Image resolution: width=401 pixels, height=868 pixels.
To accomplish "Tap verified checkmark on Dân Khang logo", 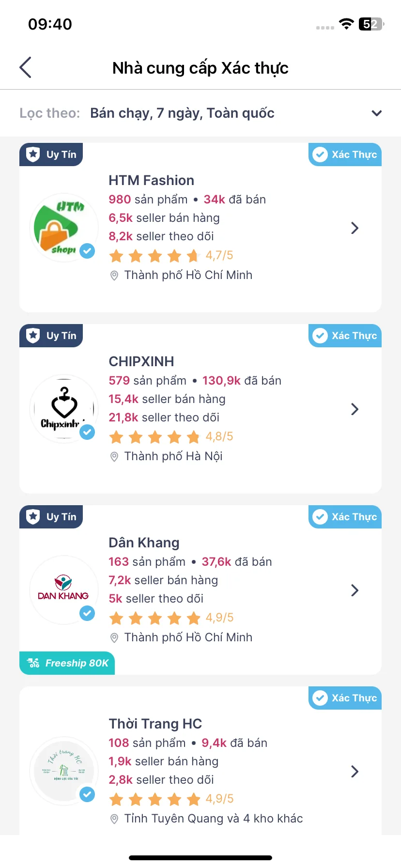I will pos(87,613).
